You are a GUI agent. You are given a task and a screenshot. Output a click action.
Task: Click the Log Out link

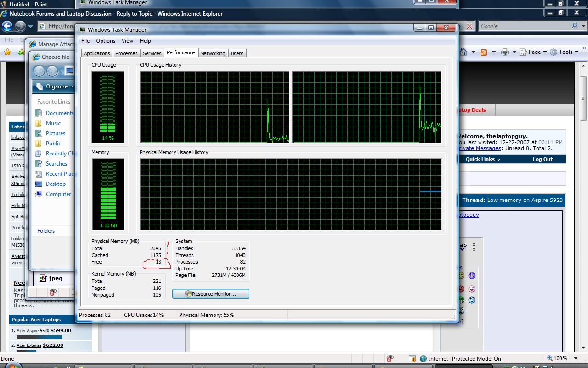[x=543, y=159]
